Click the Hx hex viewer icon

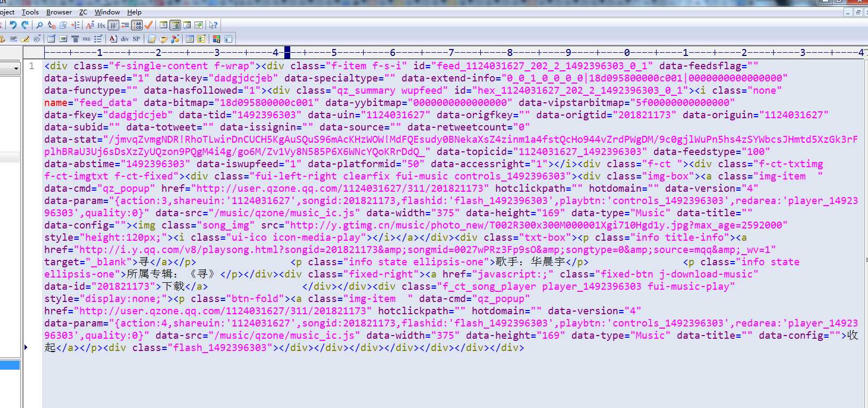click(101, 25)
